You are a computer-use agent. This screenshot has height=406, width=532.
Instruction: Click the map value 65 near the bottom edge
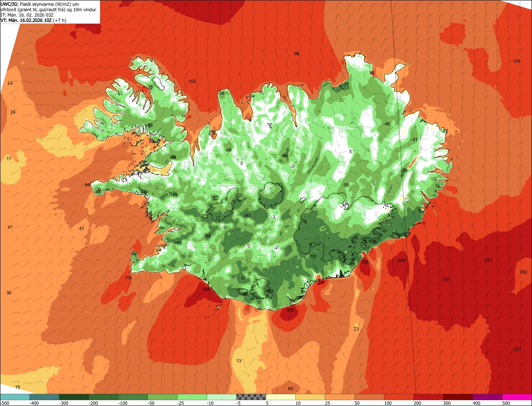pyautogui.click(x=291, y=389)
